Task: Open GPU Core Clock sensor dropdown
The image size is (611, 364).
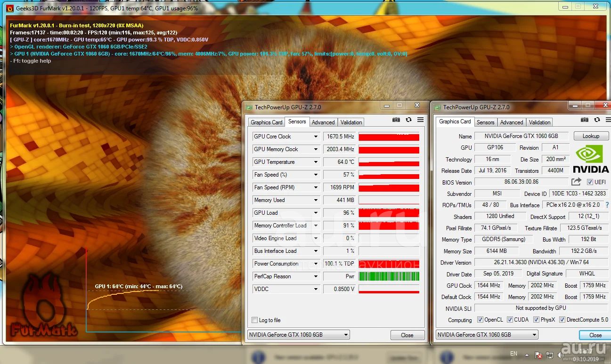Action: (x=316, y=137)
